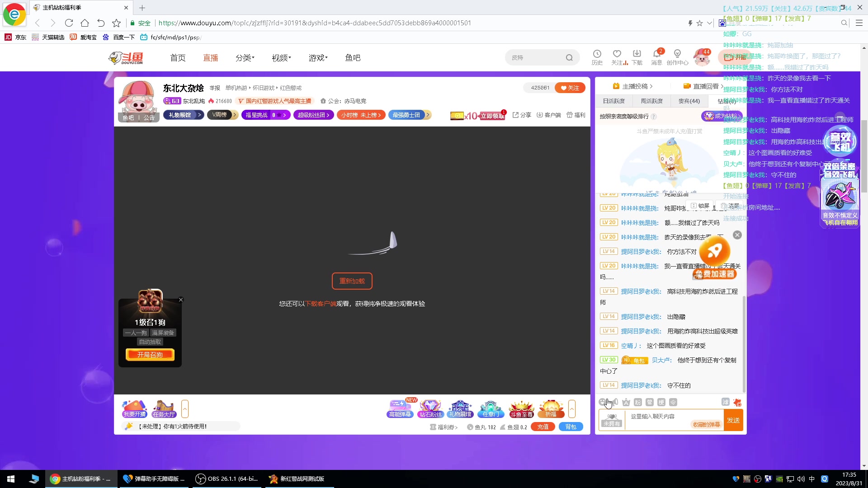Enable the 滤 danmaku filter toggle
This screenshot has width=868, height=488.
click(x=726, y=402)
